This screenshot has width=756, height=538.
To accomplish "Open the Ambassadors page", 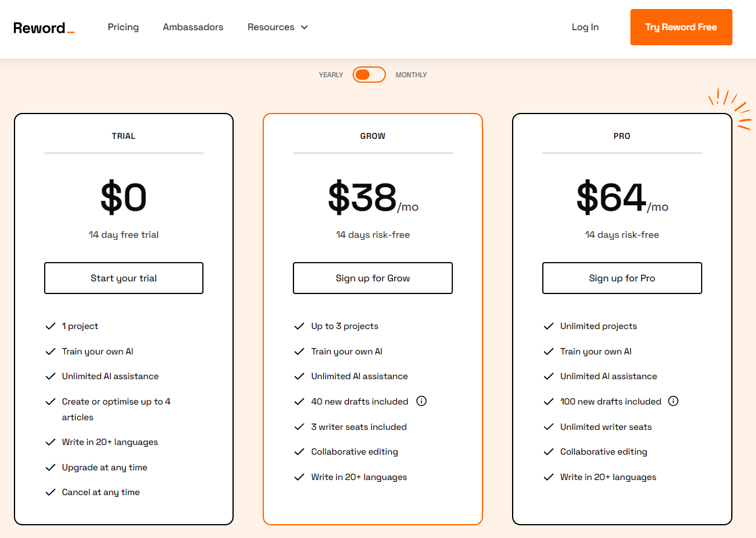I will (x=193, y=27).
